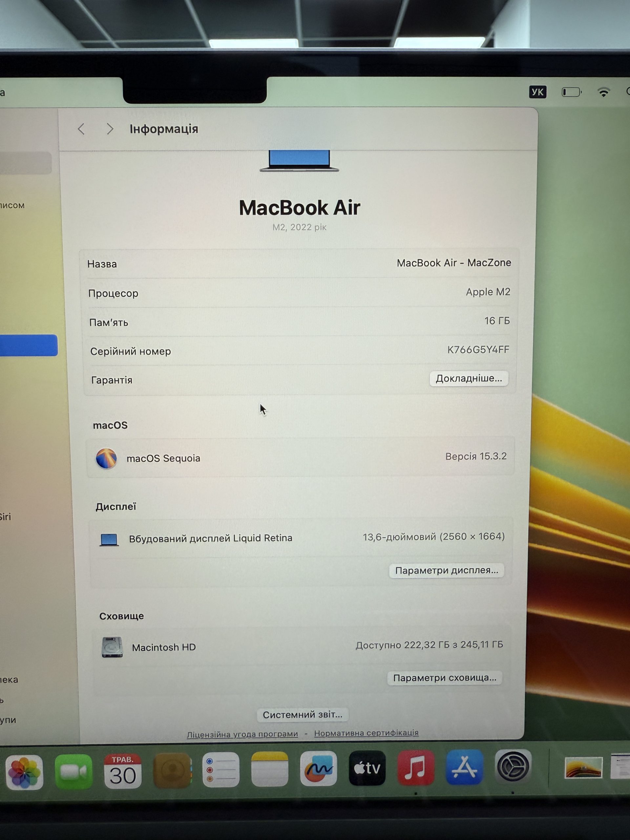
Task: Open Параметри дисплея display settings
Action: [447, 570]
